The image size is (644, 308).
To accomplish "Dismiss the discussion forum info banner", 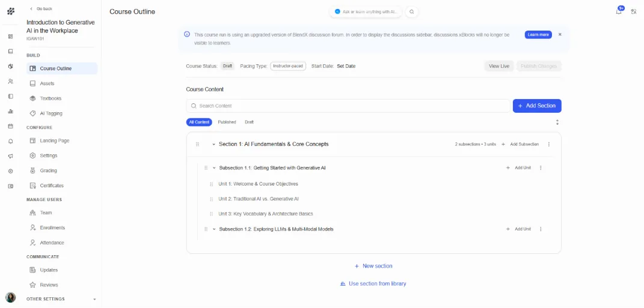I will click(x=560, y=34).
